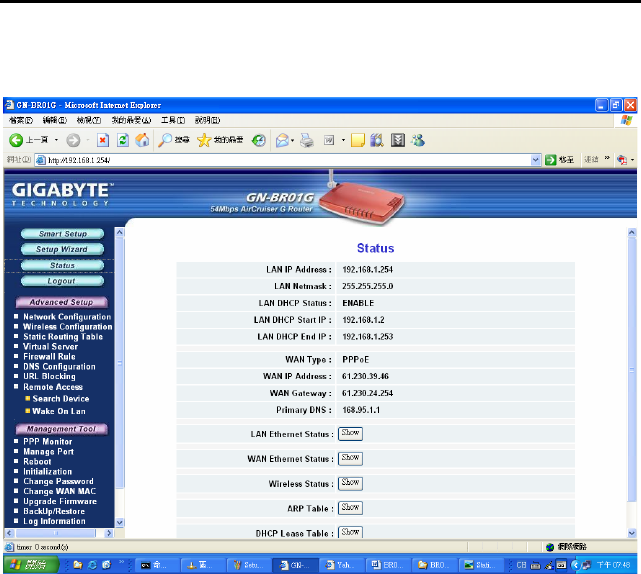641x574 pixels.
Task: Show LAN Ethernet Status
Action: coord(350,433)
